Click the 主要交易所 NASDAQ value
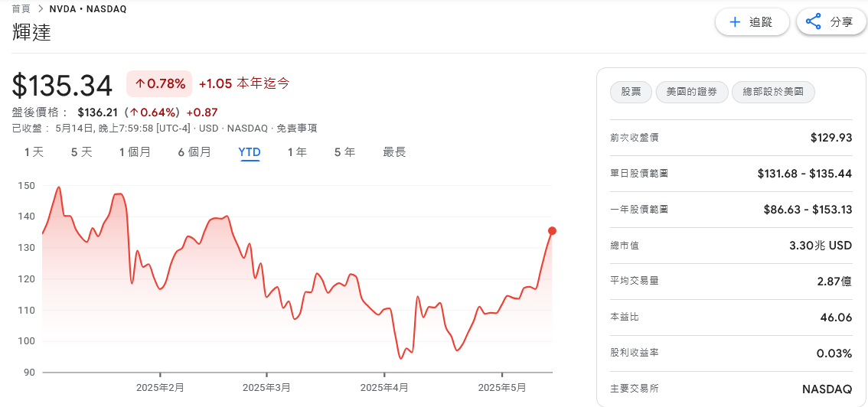Viewport: 868px width, 407px height. [827, 389]
